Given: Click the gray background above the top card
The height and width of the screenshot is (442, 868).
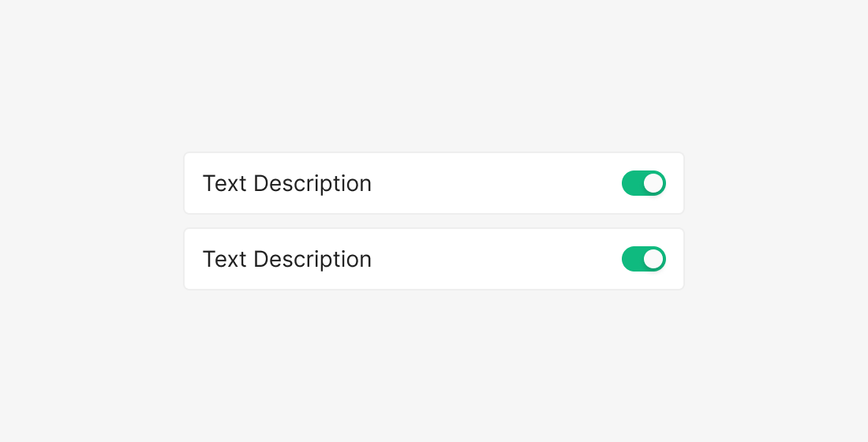Looking at the screenshot, I should pos(434,79).
